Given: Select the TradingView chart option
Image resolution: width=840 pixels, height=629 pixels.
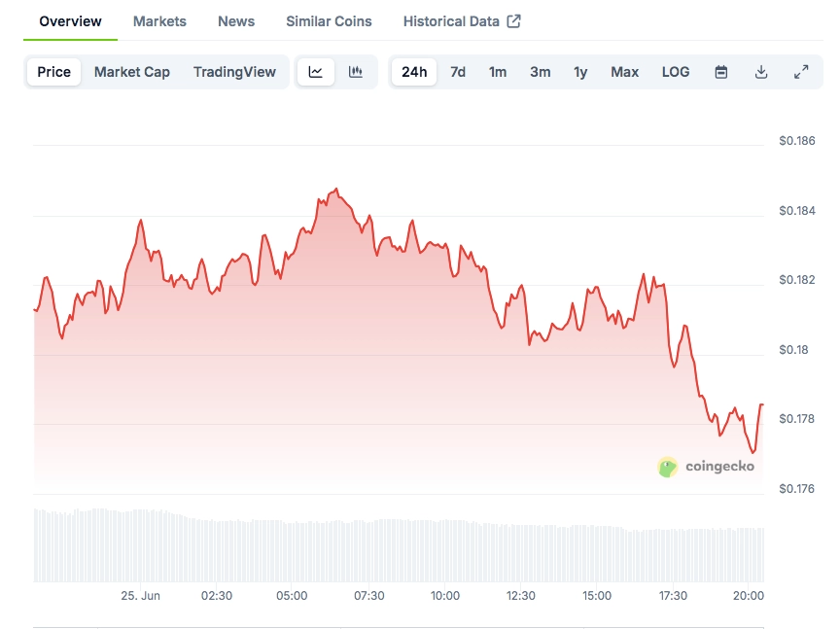Looking at the screenshot, I should [234, 72].
